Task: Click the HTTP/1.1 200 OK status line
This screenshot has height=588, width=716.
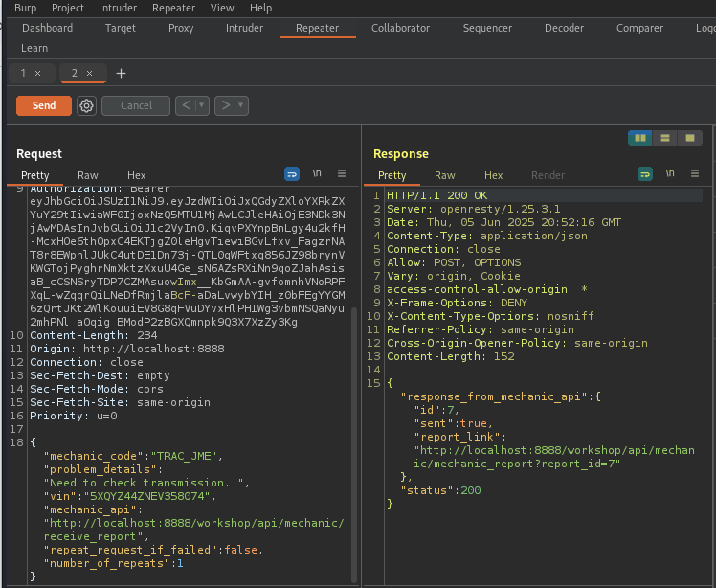Action: [x=437, y=195]
